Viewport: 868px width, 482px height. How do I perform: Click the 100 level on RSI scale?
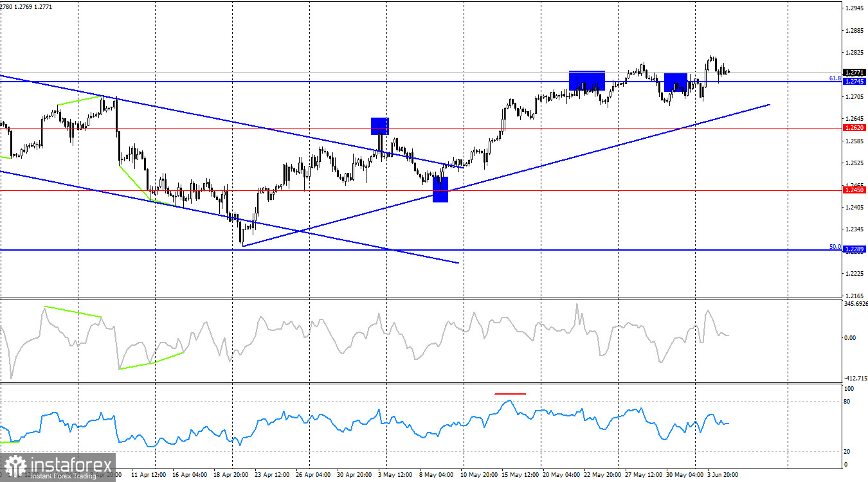pyautogui.click(x=849, y=389)
